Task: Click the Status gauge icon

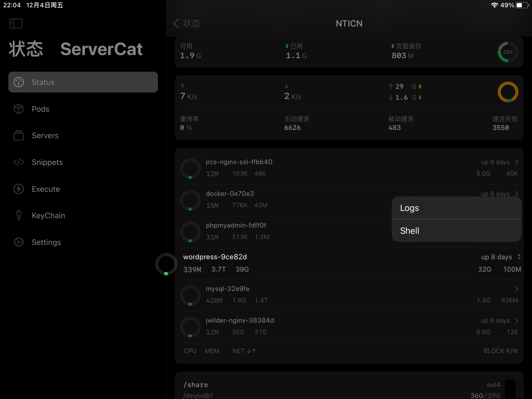Action: click(19, 82)
